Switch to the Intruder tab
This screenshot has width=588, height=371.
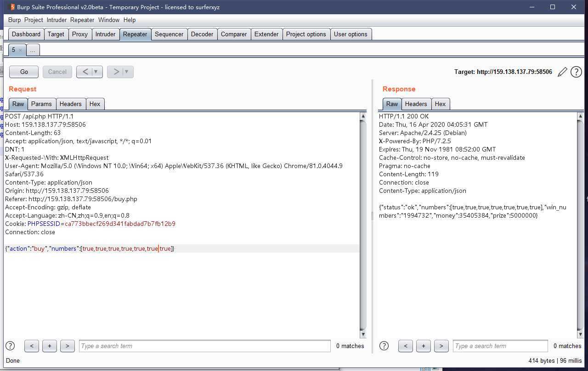[x=105, y=34]
